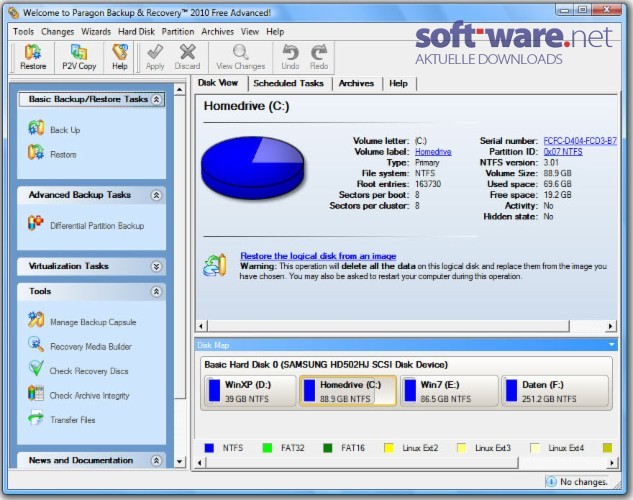Click the sidebar Restore task icon
Screen dimensions: 633x500
(36, 153)
